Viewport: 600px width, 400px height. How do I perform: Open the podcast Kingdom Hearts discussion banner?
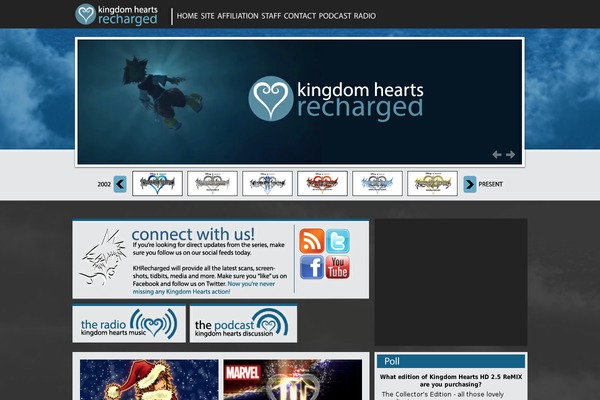(x=243, y=324)
